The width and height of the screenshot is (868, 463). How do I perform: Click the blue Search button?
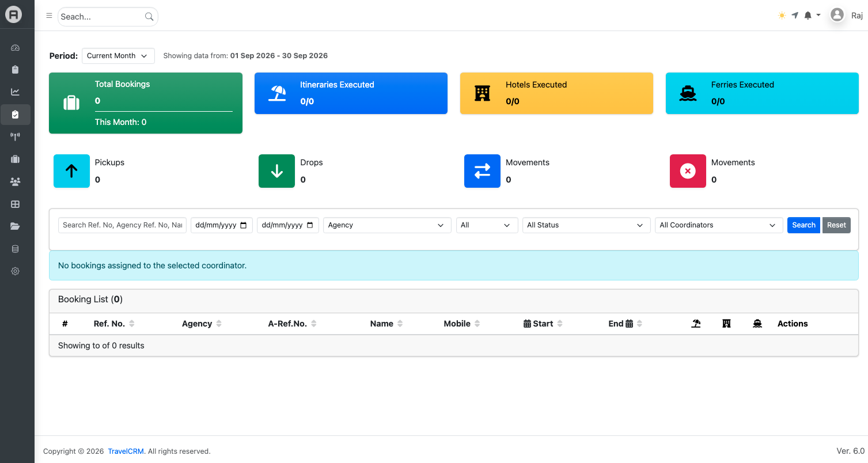803,225
